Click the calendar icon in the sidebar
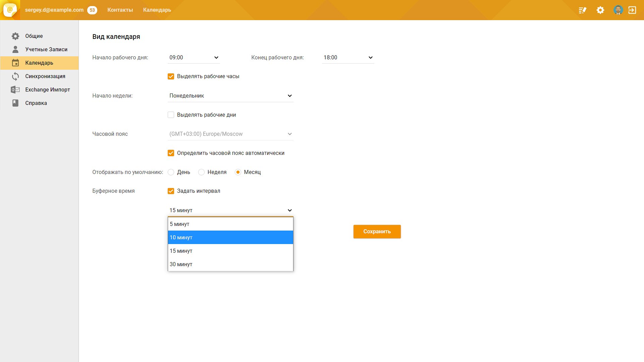The width and height of the screenshot is (644, 362). pyautogui.click(x=15, y=63)
